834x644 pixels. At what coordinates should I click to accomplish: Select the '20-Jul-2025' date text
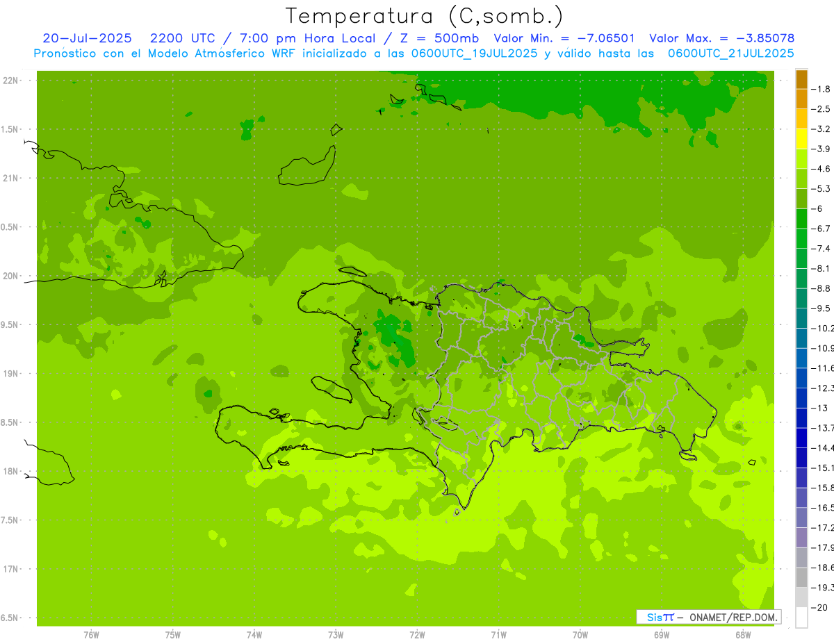click(87, 38)
